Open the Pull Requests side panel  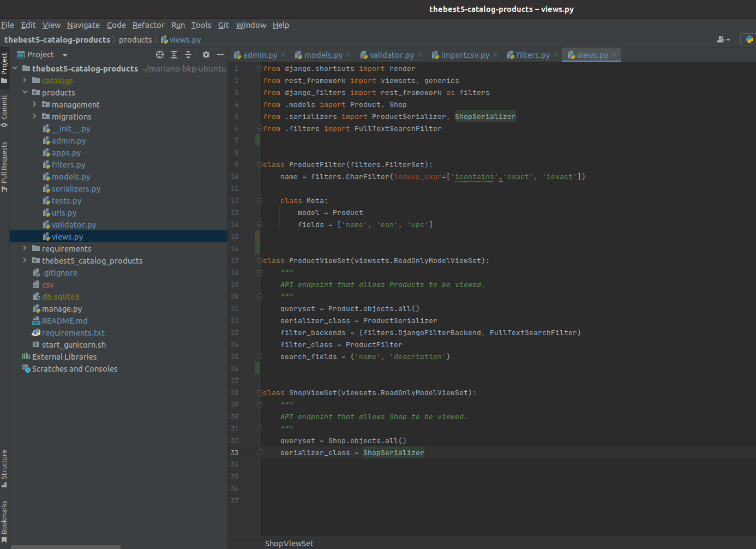pyautogui.click(x=4, y=166)
